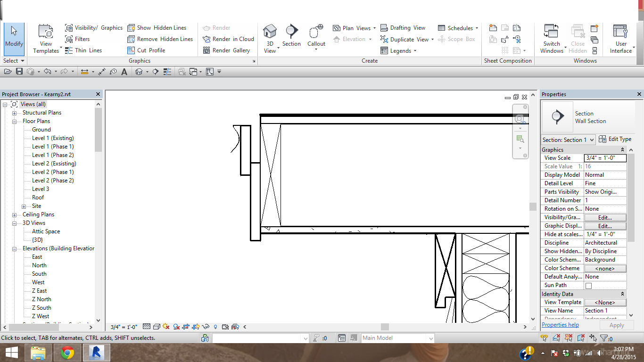Toggle Thin Lines display
The height and width of the screenshot is (362, 644).
click(83, 50)
